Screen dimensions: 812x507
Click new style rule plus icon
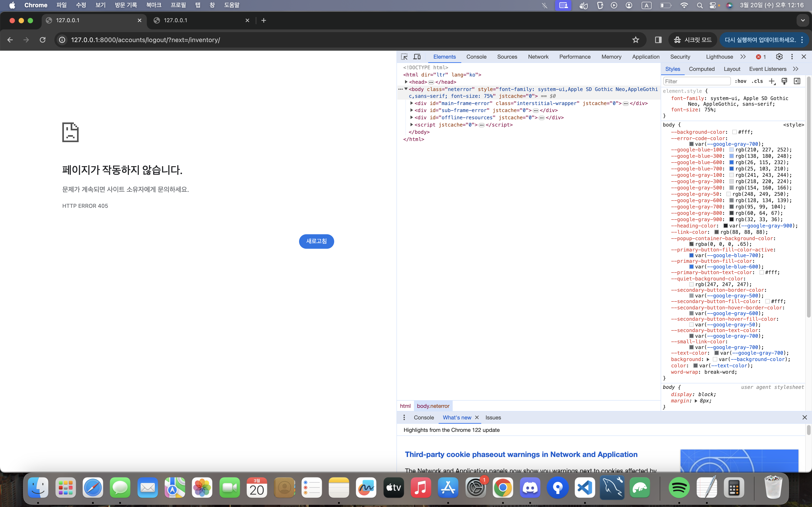(772, 81)
